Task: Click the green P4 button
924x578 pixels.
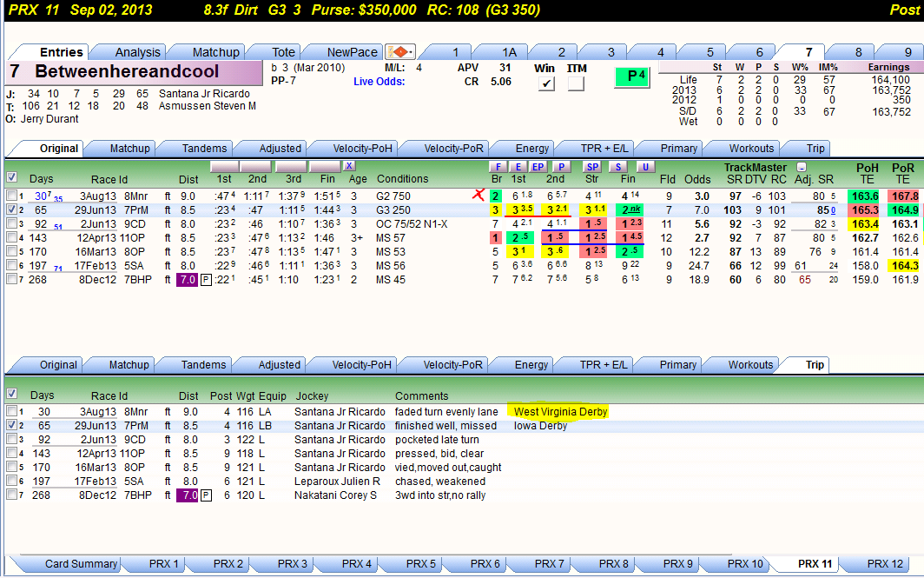Action: point(632,76)
